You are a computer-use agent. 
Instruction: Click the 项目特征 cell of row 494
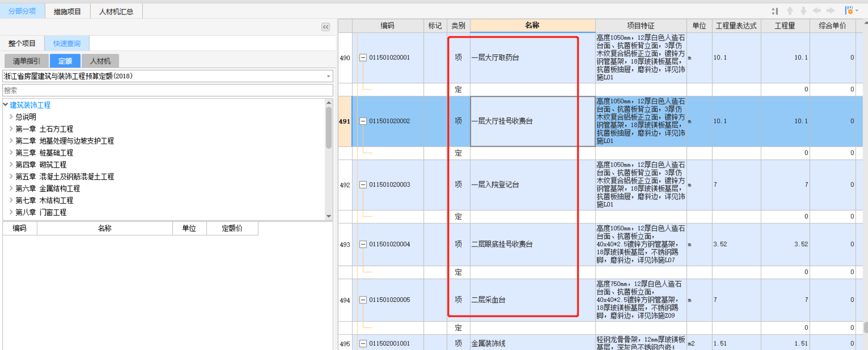pos(641,300)
